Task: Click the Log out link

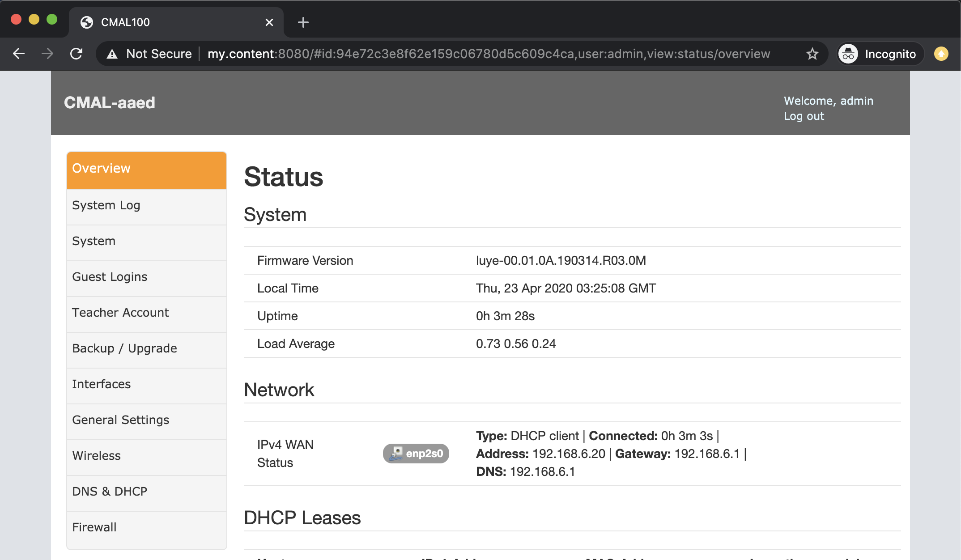Action: point(804,116)
